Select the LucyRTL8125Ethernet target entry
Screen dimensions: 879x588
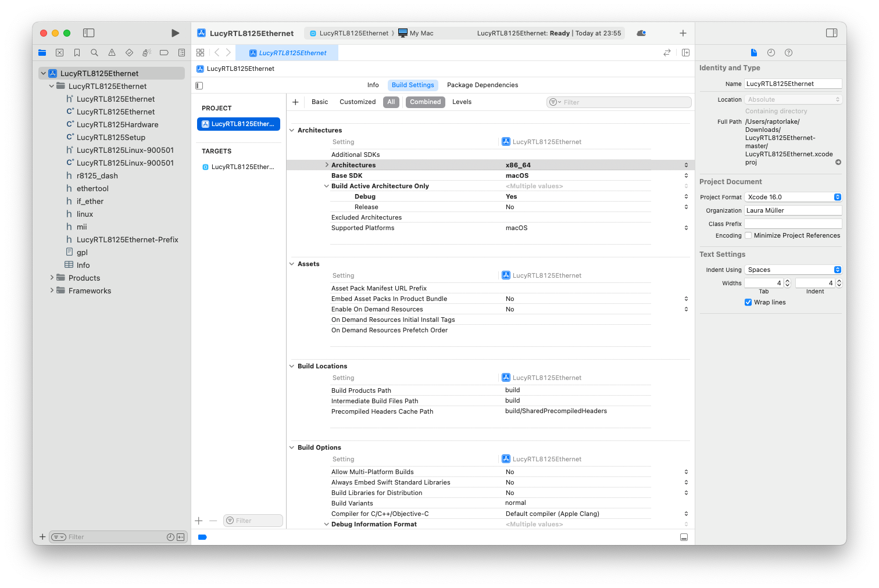point(238,167)
